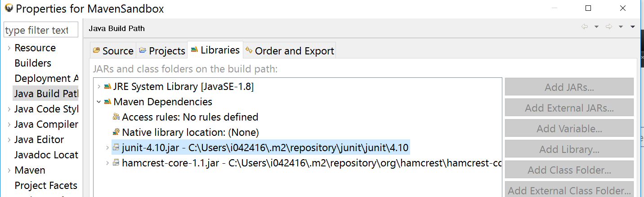Collapse the Maven Dependencies node

99,102
